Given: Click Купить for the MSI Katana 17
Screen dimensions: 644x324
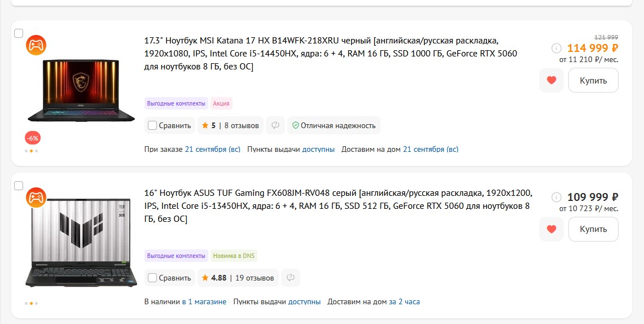Looking at the screenshot, I should 593,80.
